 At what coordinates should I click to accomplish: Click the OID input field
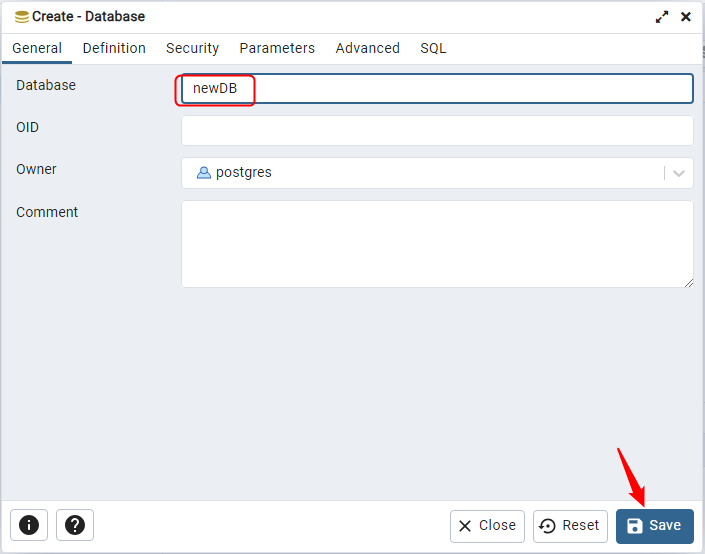[x=437, y=130]
